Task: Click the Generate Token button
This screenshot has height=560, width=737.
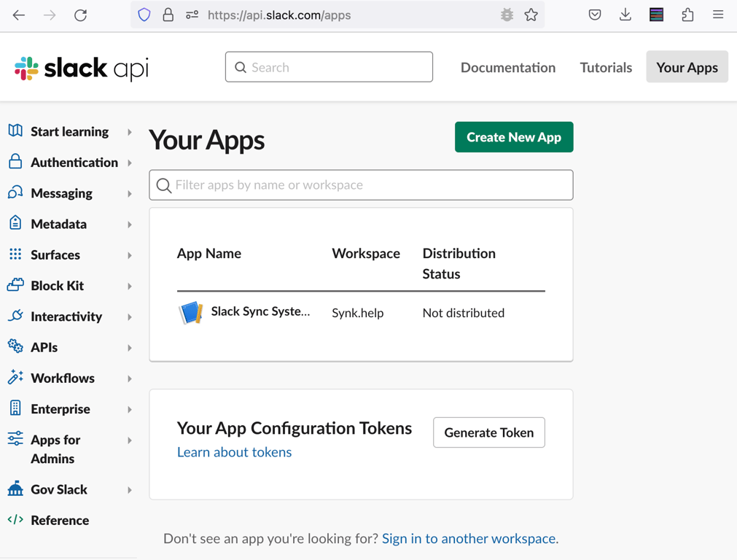Action: pos(488,432)
